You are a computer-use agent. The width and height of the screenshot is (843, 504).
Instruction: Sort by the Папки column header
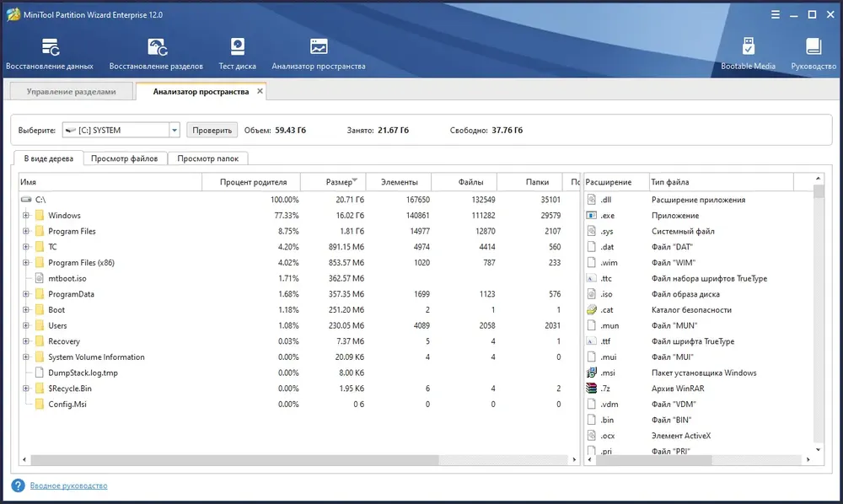point(529,182)
